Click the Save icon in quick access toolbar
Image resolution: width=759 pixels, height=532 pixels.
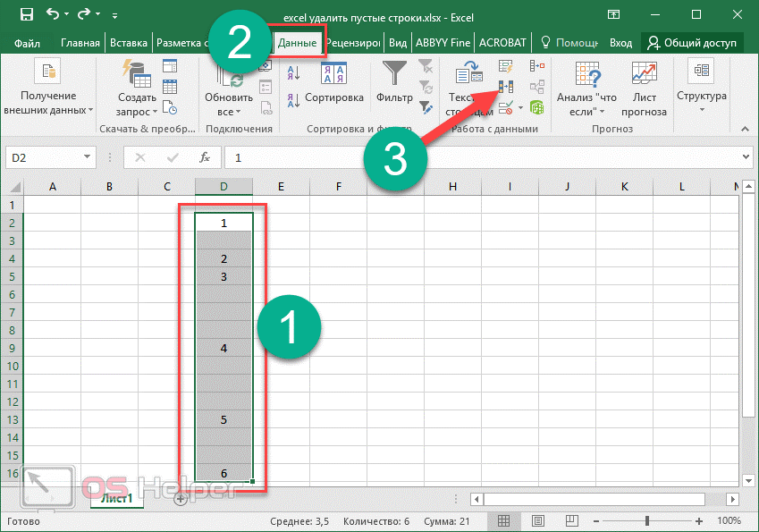(x=27, y=14)
